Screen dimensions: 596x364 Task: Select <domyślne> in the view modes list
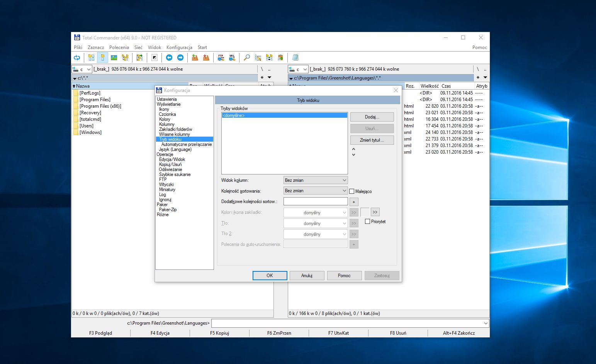(284, 115)
